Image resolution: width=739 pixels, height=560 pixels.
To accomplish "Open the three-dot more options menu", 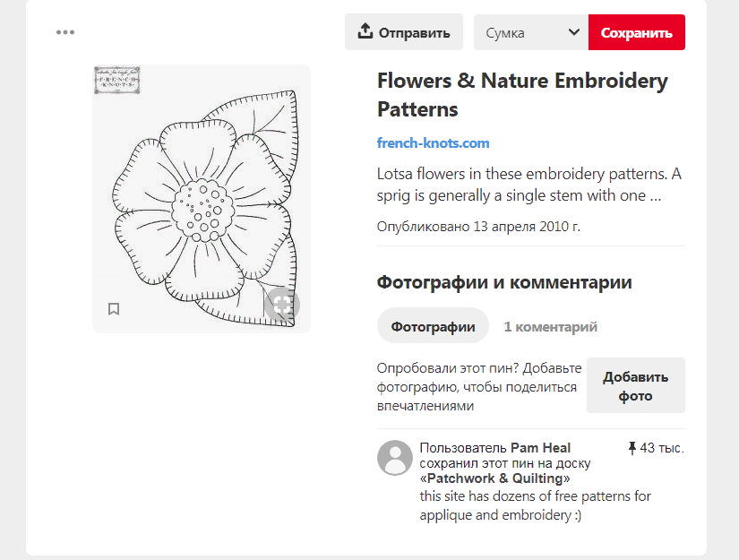I will pos(65,32).
